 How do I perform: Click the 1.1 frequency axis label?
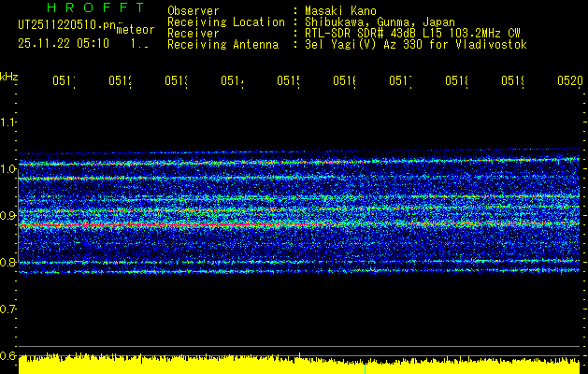tap(7, 122)
